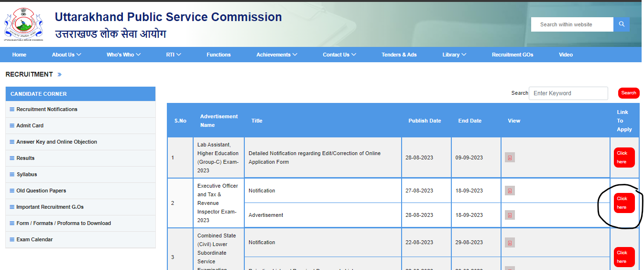Expand the Library dropdown menu
The height and width of the screenshot is (270, 644).
pyautogui.click(x=454, y=55)
